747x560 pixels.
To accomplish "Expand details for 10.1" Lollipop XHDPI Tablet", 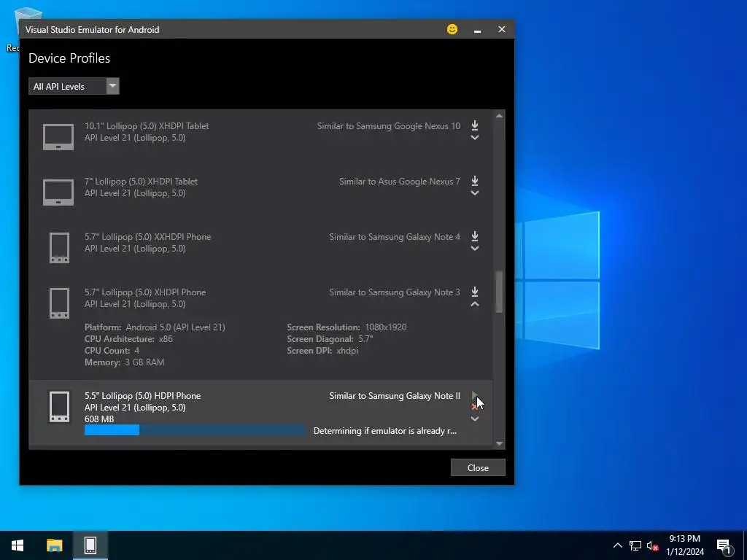I will 474,138.
